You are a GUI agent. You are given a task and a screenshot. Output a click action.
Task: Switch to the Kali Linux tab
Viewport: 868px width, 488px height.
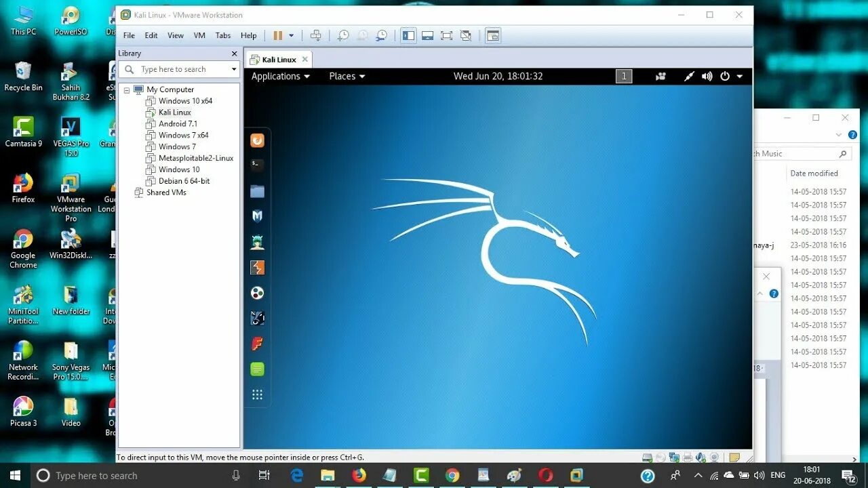click(279, 60)
